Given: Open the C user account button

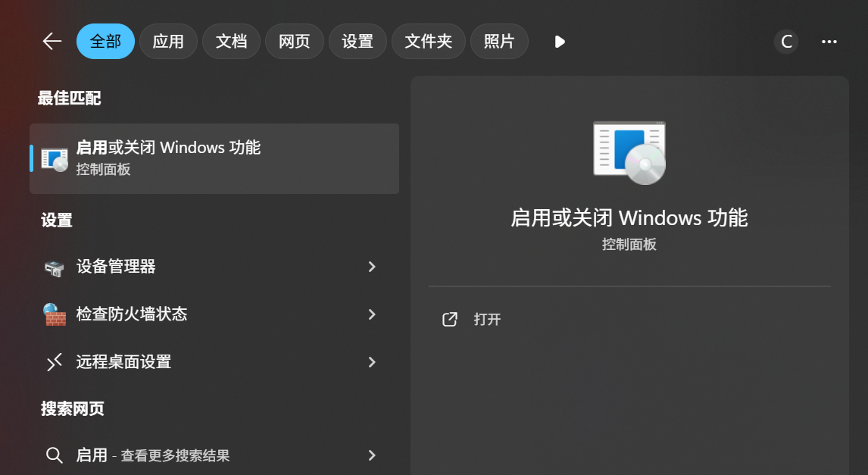Looking at the screenshot, I should 786,42.
